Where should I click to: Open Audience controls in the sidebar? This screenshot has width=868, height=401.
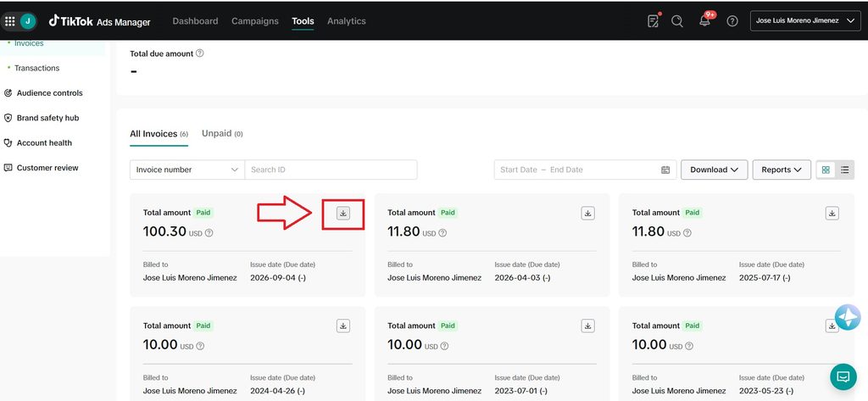(49, 93)
